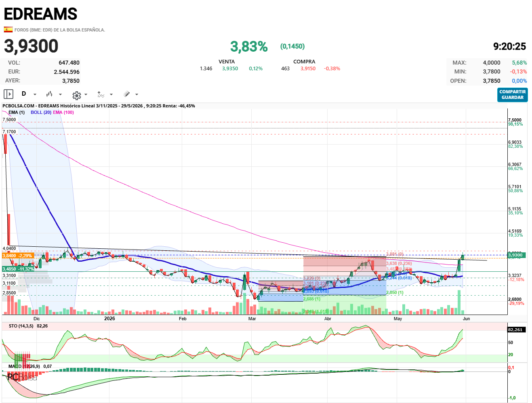Click the Mar date axis label
Image resolution: width=532 pixels, height=403 pixels.
tap(252, 319)
